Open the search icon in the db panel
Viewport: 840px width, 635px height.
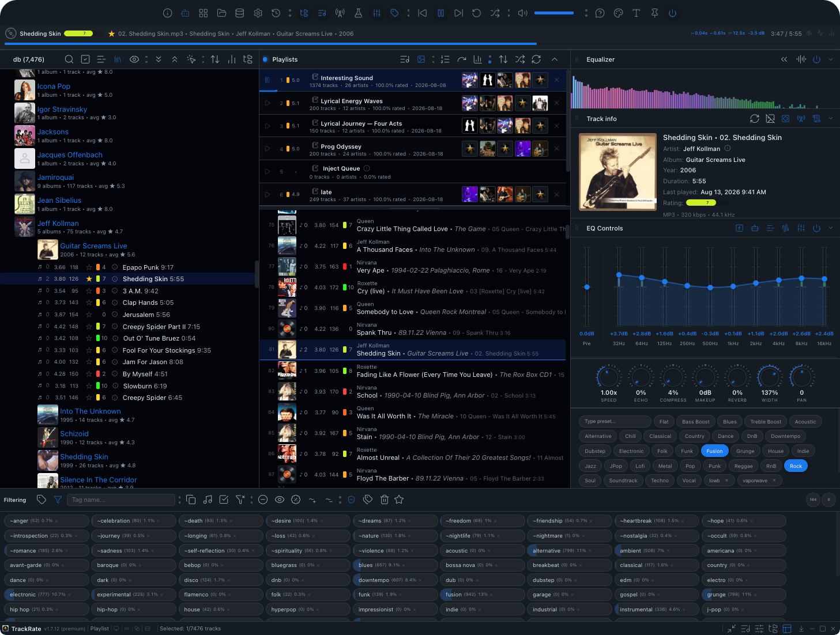(69, 59)
